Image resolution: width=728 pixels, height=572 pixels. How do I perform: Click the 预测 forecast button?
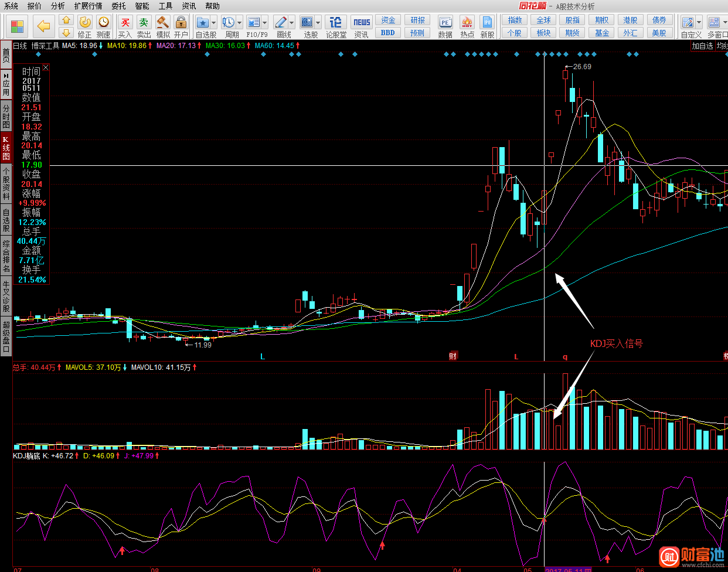tap(417, 33)
